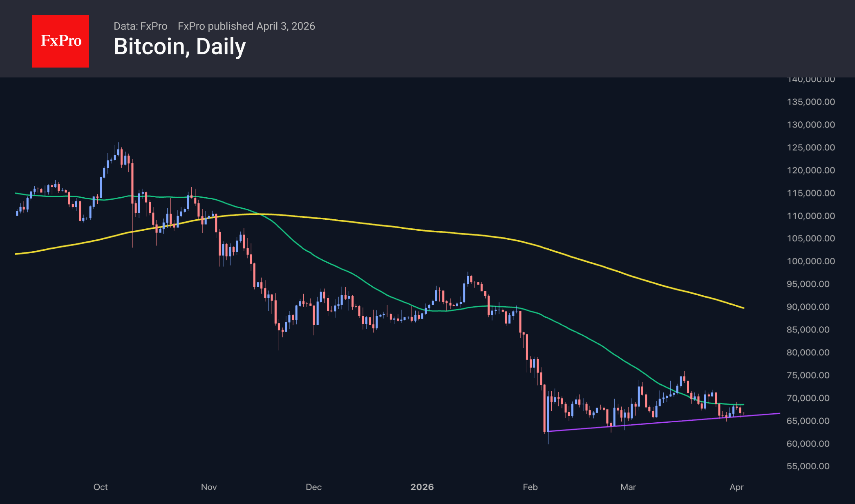The image size is (855, 504).
Task: Click the "Bitcoin, Daily" chart title
Action: click(180, 47)
